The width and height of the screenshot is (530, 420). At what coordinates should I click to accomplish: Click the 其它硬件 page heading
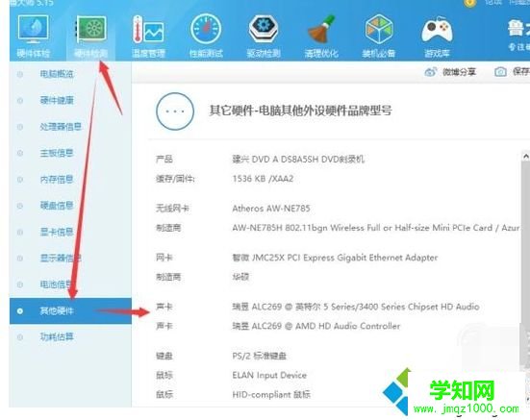[x=300, y=111]
